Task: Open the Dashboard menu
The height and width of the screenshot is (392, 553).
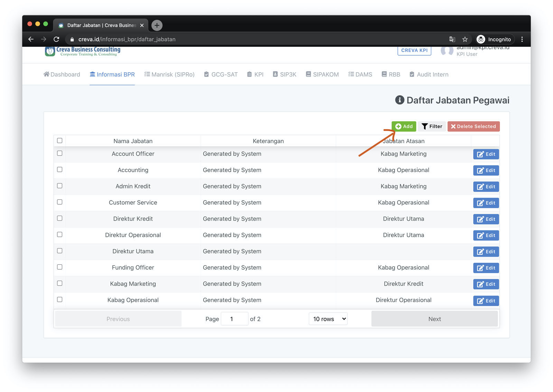Action: click(62, 74)
